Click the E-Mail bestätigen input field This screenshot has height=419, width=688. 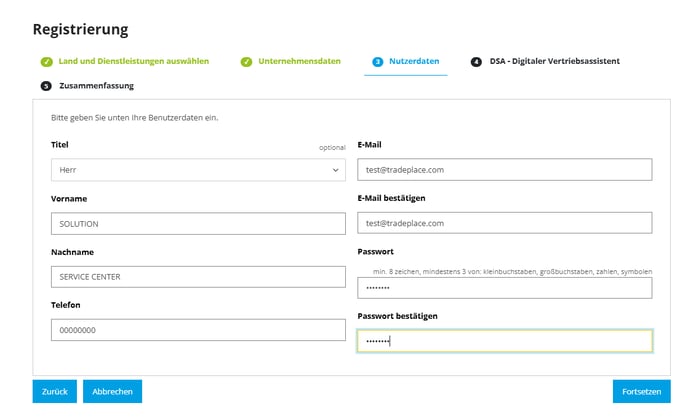coord(505,223)
